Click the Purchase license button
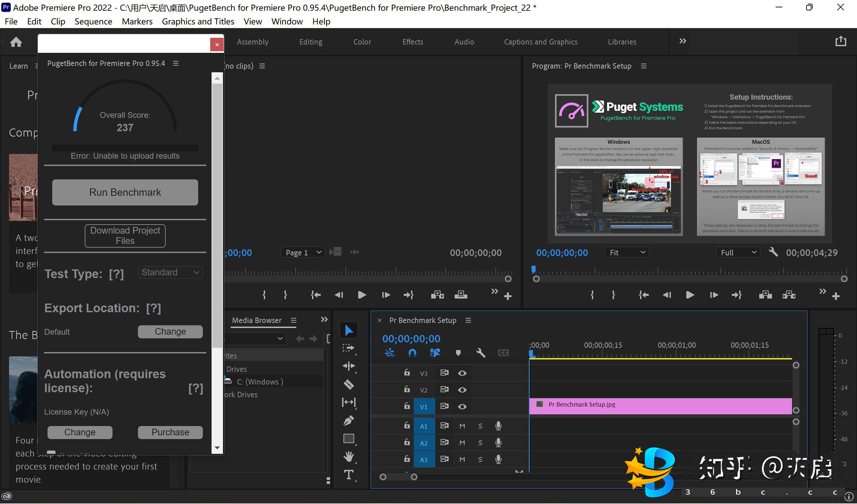The image size is (857, 504). coord(170,432)
